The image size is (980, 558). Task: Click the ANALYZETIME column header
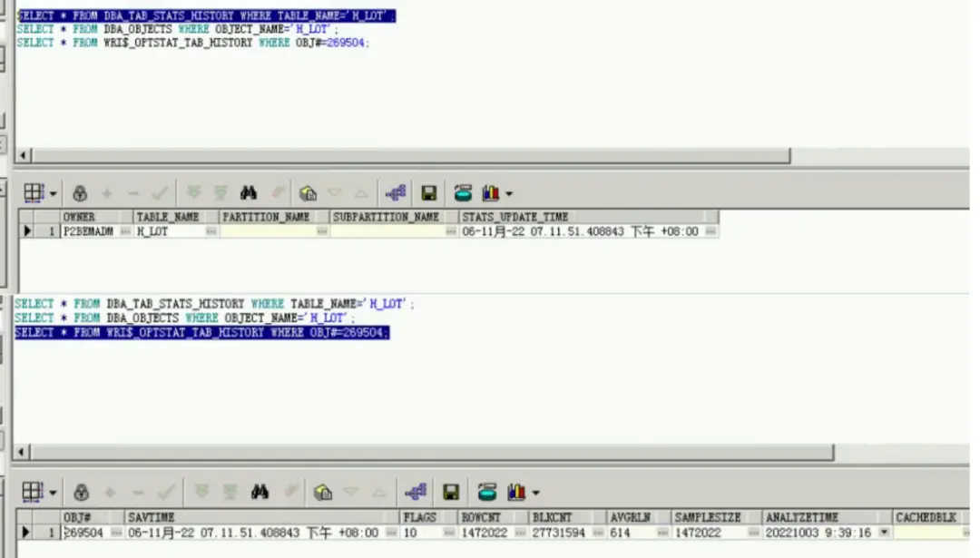(827, 517)
